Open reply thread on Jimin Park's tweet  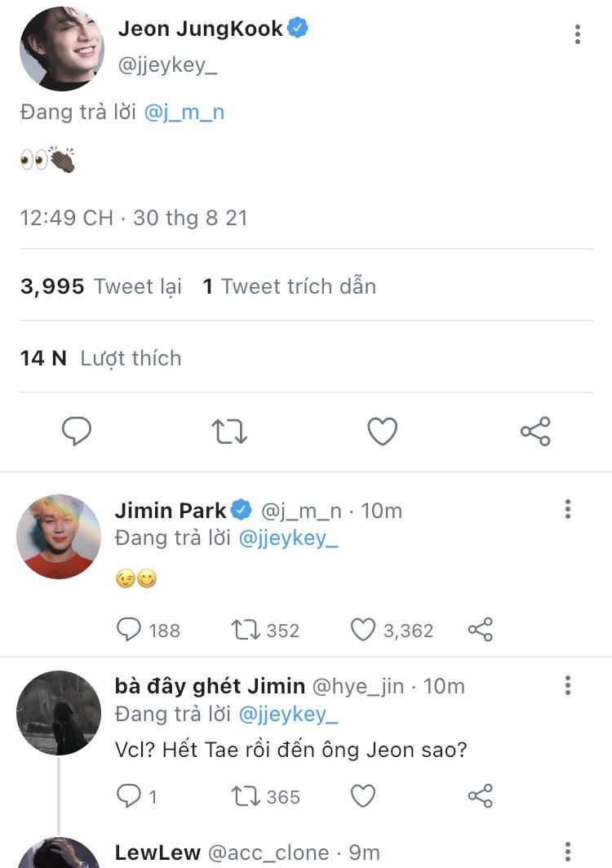[x=130, y=630]
